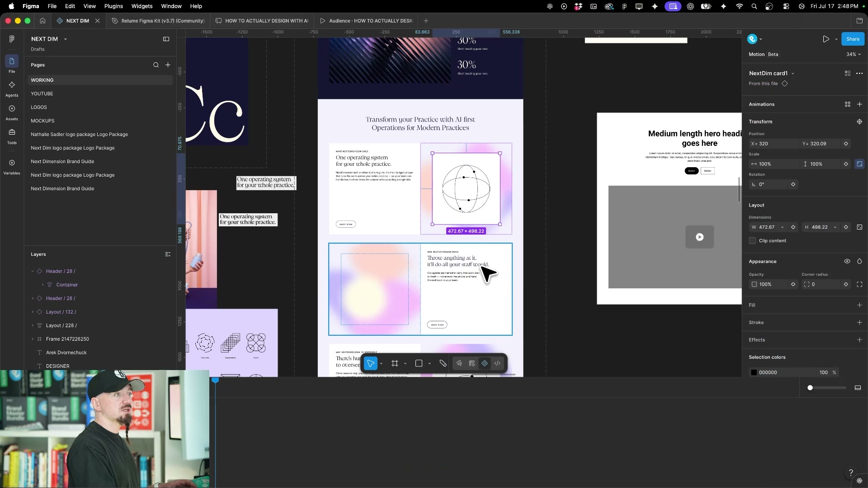Image resolution: width=868 pixels, height=488 pixels.
Task: Open the Widgets menu
Action: (142, 6)
